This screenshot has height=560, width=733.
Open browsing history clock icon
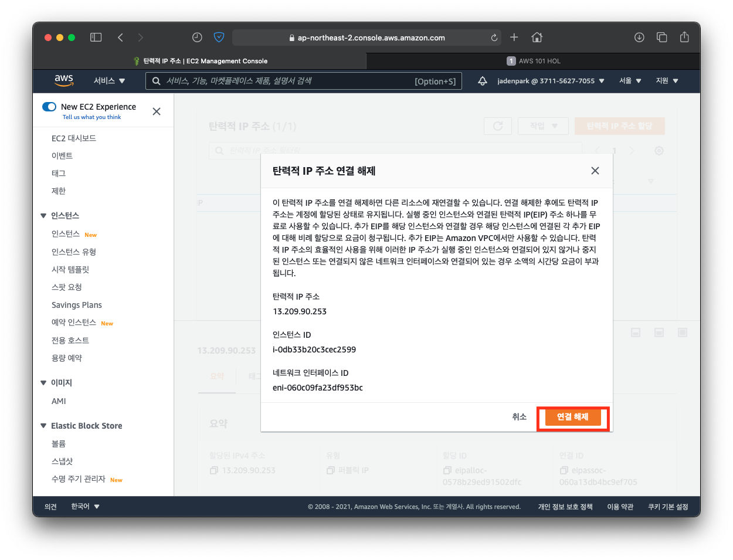(197, 38)
